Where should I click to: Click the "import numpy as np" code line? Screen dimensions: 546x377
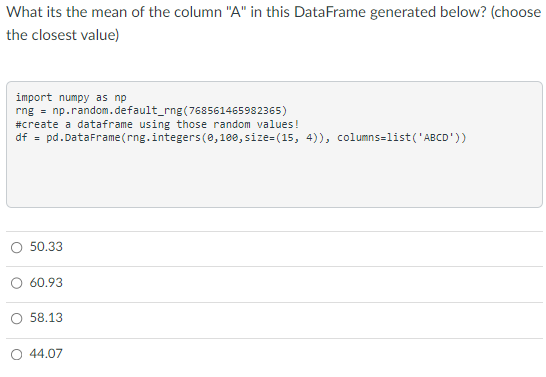[71, 97]
